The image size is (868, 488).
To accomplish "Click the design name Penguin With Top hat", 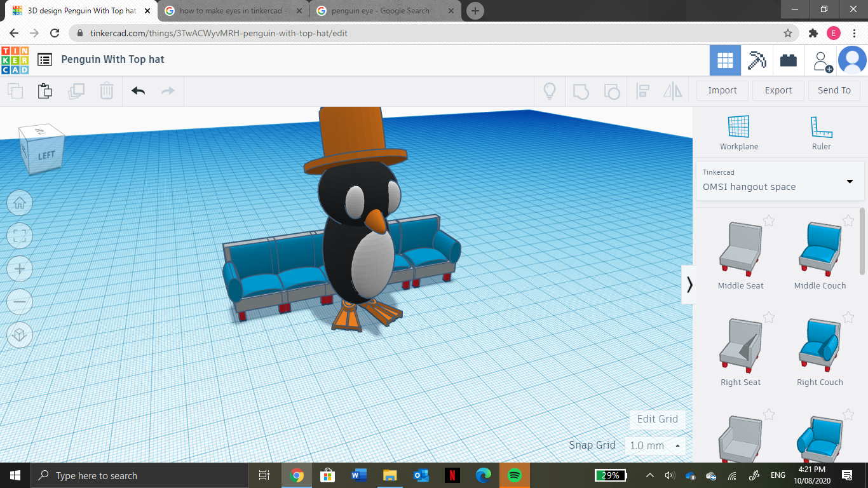I will pyautogui.click(x=112, y=60).
